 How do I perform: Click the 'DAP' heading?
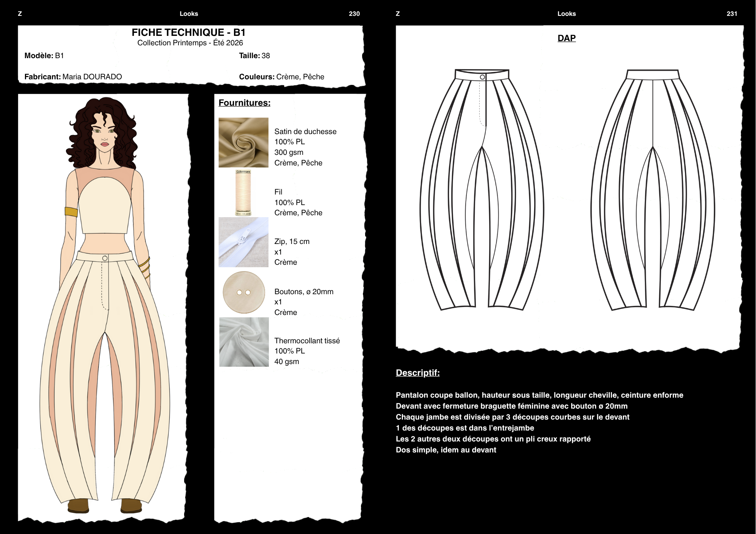[x=567, y=38]
